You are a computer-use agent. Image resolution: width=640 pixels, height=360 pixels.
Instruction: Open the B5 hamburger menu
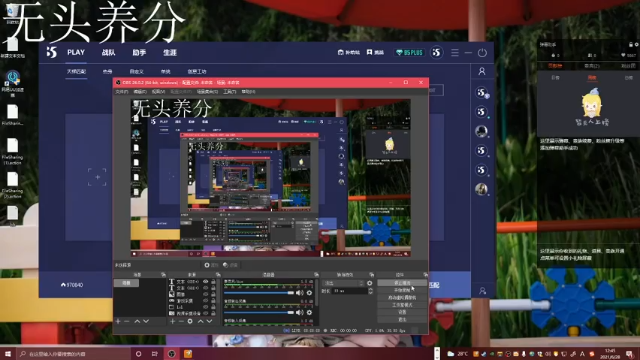click(x=455, y=53)
